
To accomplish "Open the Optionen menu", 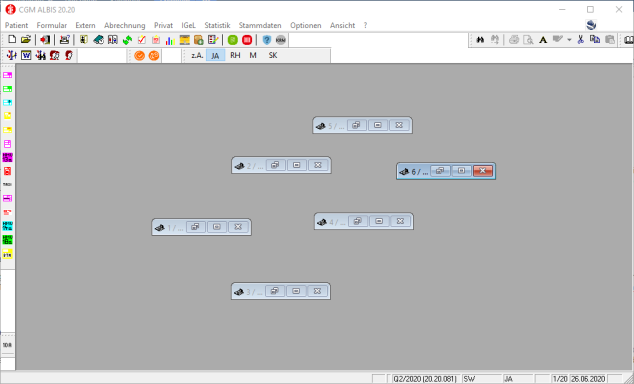I will (x=306, y=25).
